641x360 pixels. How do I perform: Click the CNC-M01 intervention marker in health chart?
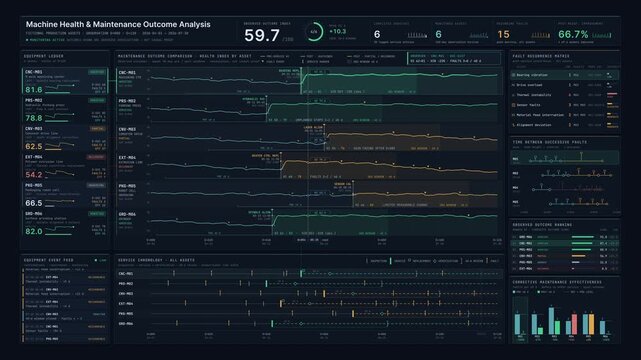301,81
